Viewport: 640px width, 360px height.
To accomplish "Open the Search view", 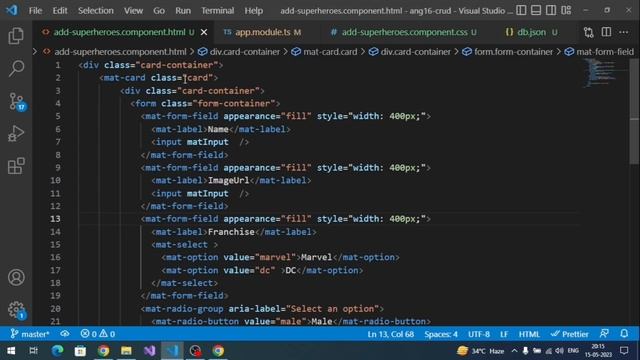I will pos(16,68).
